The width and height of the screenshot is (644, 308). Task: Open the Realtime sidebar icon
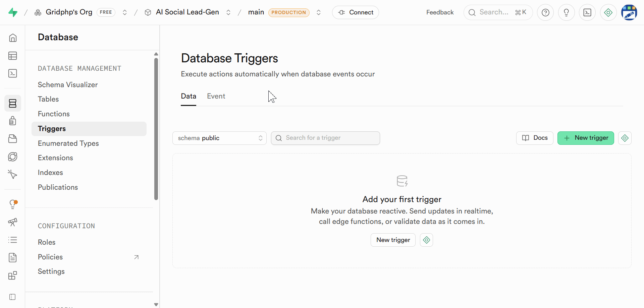(x=13, y=174)
